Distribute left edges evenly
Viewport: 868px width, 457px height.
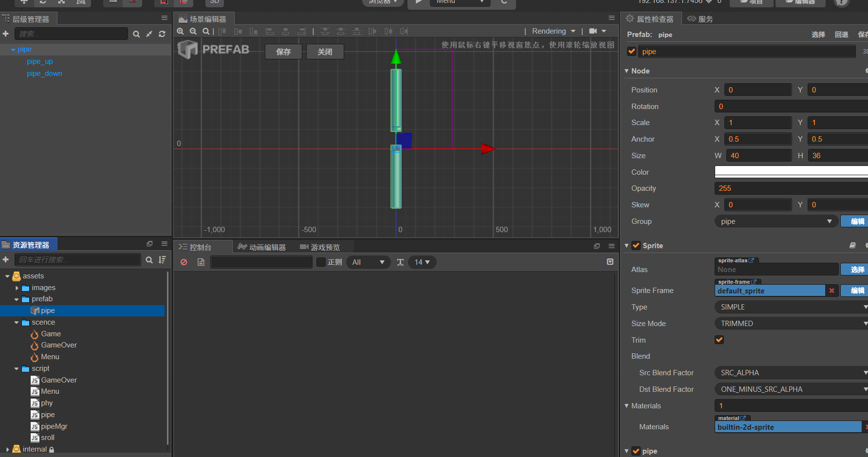point(372,31)
